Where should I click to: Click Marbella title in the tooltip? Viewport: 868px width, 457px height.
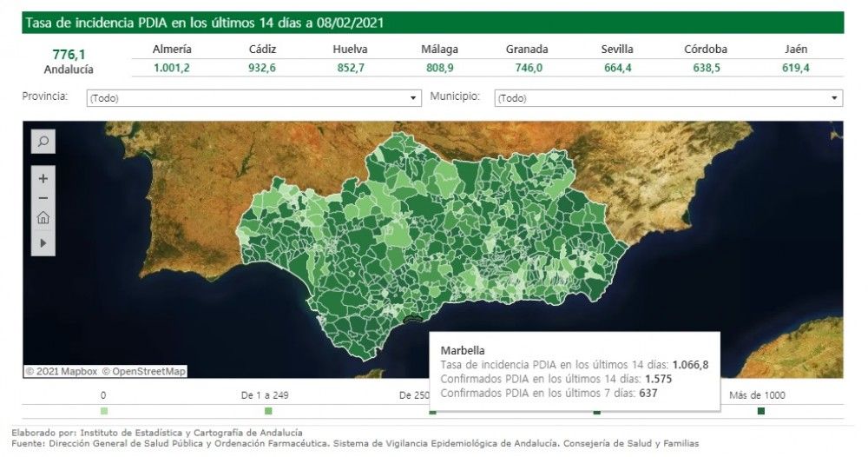pyautogui.click(x=463, y=351)
